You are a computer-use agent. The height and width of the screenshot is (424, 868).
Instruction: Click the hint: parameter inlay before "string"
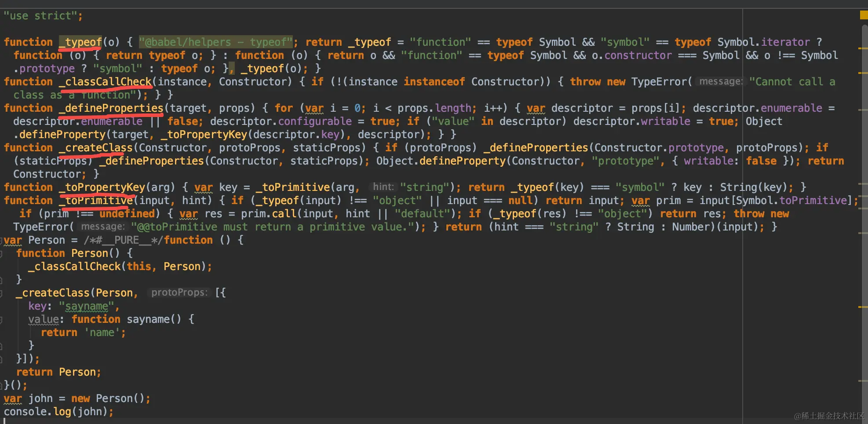383,187
